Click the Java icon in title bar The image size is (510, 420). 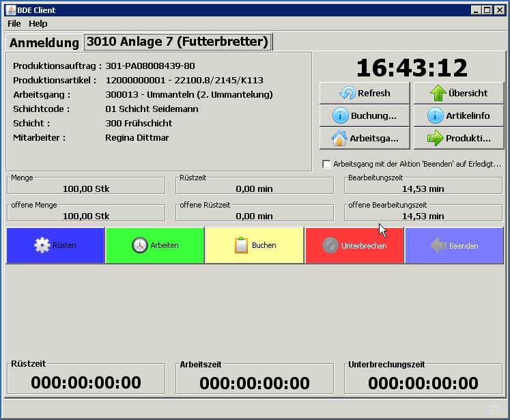(11, 10)
